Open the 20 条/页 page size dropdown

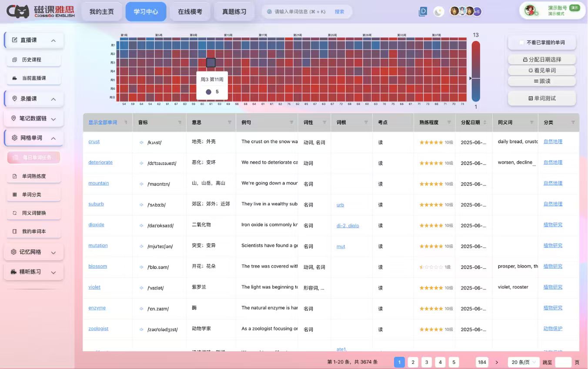pos(523,362)
